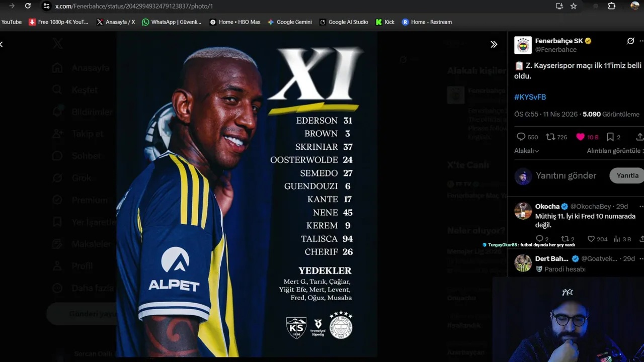Click the lineup photo with Talisca
The height and width of the screenshot is (362, 644).
point(247,194)
